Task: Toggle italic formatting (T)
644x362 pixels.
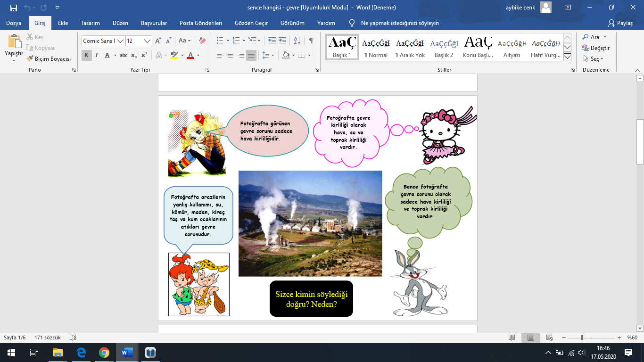Action: coord(97,56)
